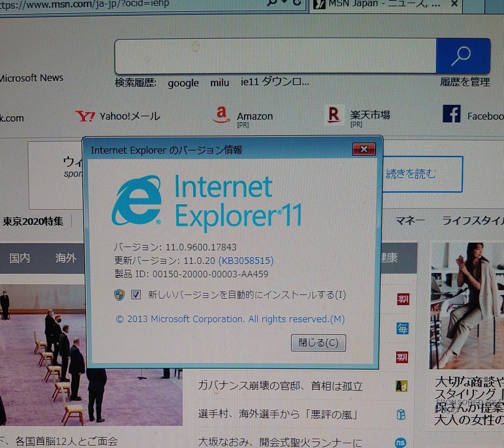504x448 pixels.
Task: Click the MSN tab favicon
Action: (x=319, y=4)
